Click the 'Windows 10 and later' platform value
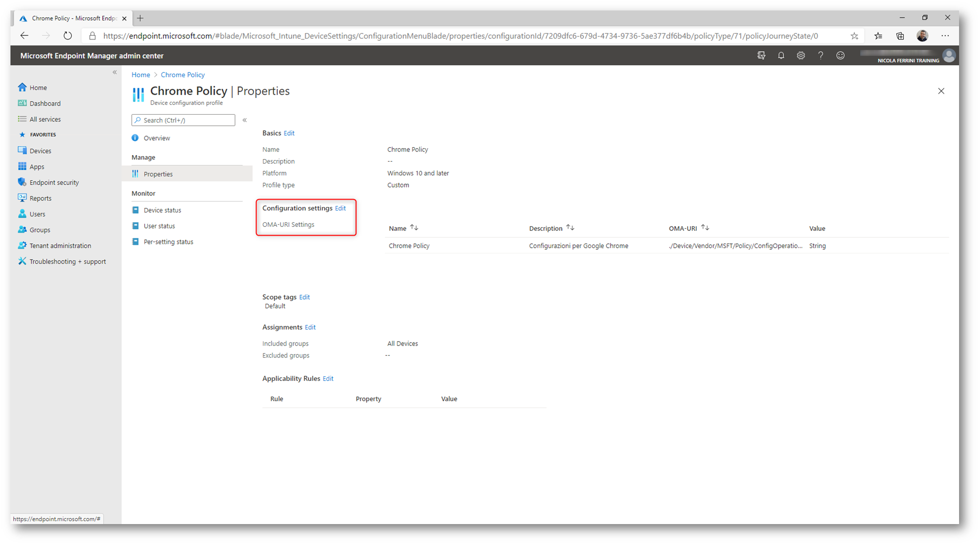Viewport: 980px width, 545px height. [x=418, y=174]
